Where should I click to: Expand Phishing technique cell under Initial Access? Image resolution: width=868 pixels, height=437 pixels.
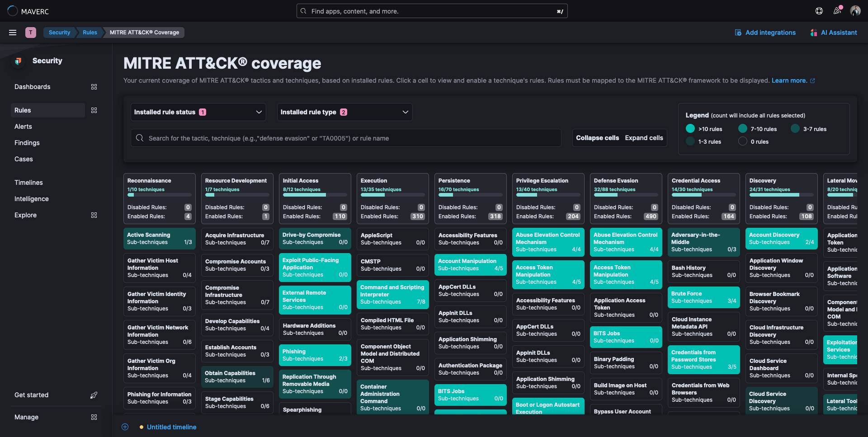(x=315, y=355)
